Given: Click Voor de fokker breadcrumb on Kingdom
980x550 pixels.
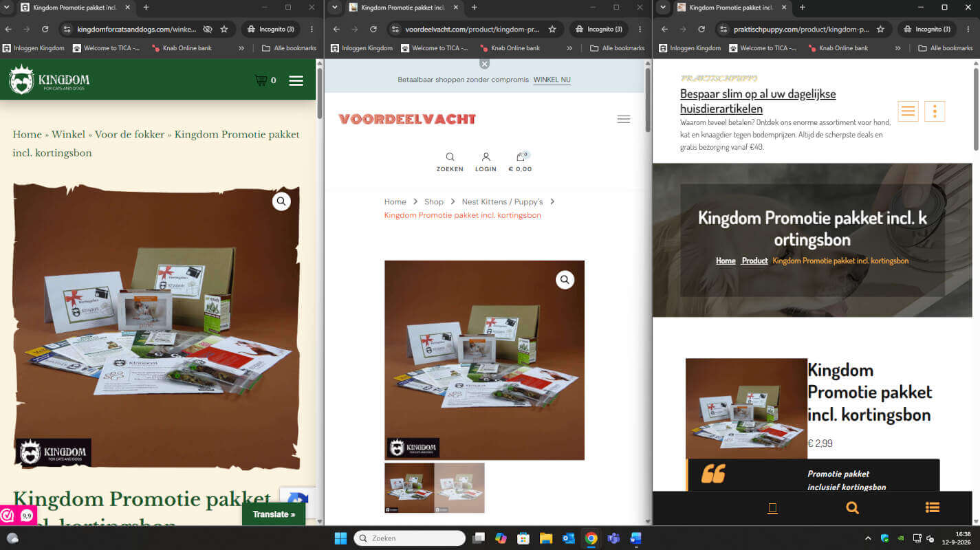Looking at the screenshot, I should (x=129, y=135).
